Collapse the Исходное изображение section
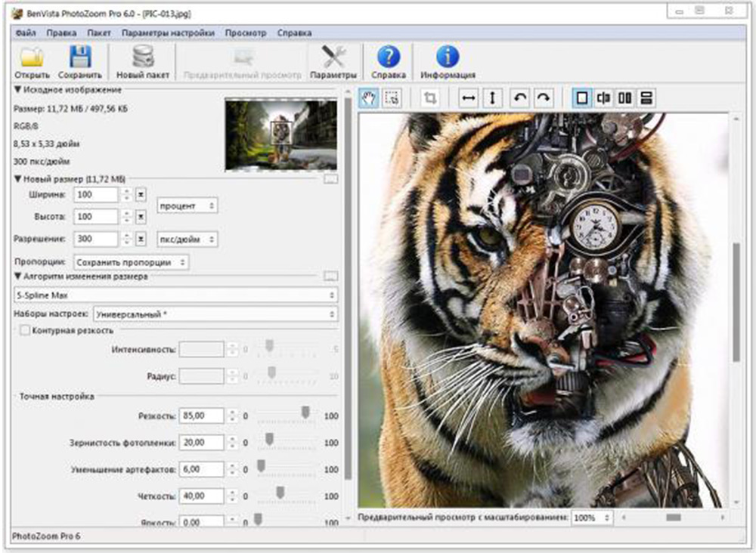The image size is (756, 553). tap(18, 90)
